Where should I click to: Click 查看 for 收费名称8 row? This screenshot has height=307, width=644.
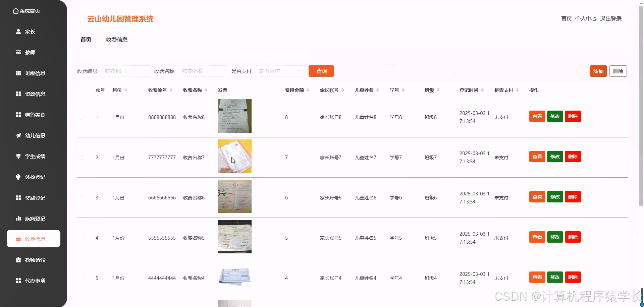537,116
